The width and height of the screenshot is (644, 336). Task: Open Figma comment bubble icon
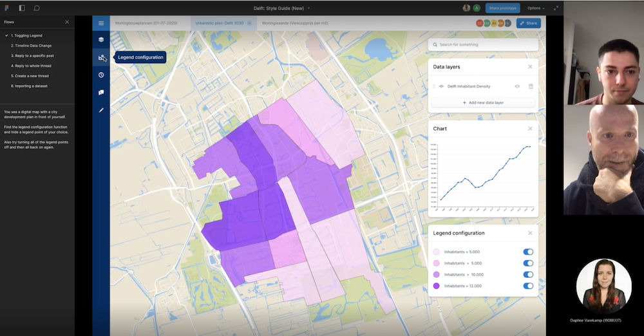37,8
